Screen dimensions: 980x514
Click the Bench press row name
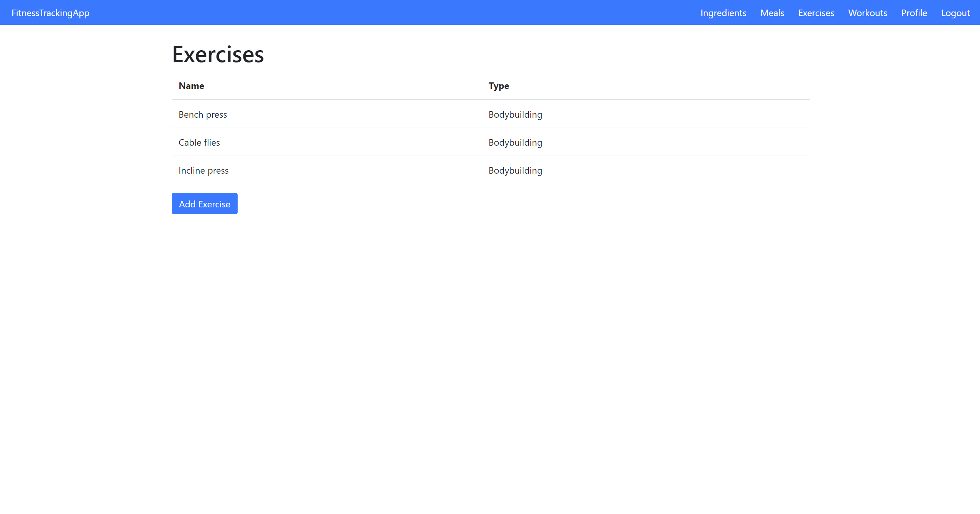coord(203,115)
